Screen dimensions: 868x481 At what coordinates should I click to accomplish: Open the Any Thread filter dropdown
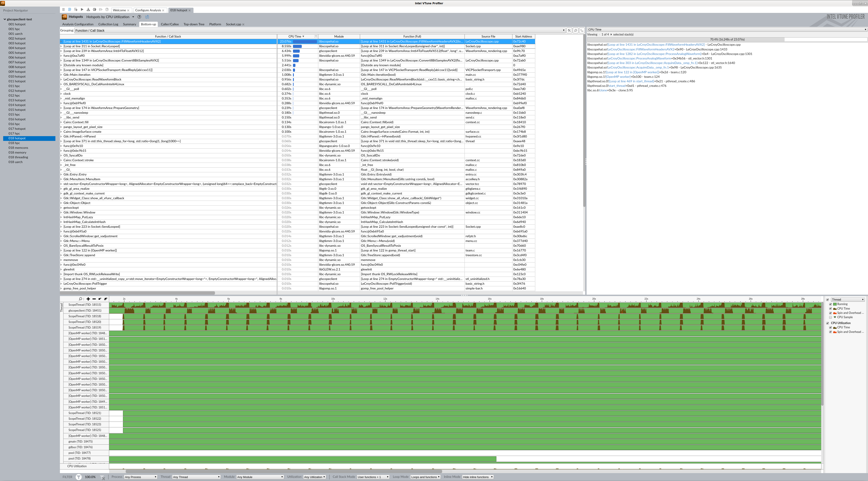[x=196, y=477]
